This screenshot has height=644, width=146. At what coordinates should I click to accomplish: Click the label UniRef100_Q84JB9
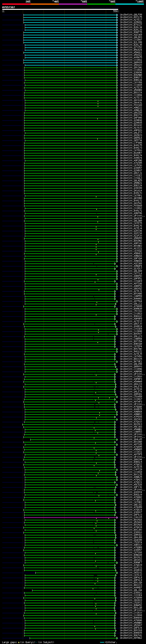pyautogui.click(x=131, y=537)
